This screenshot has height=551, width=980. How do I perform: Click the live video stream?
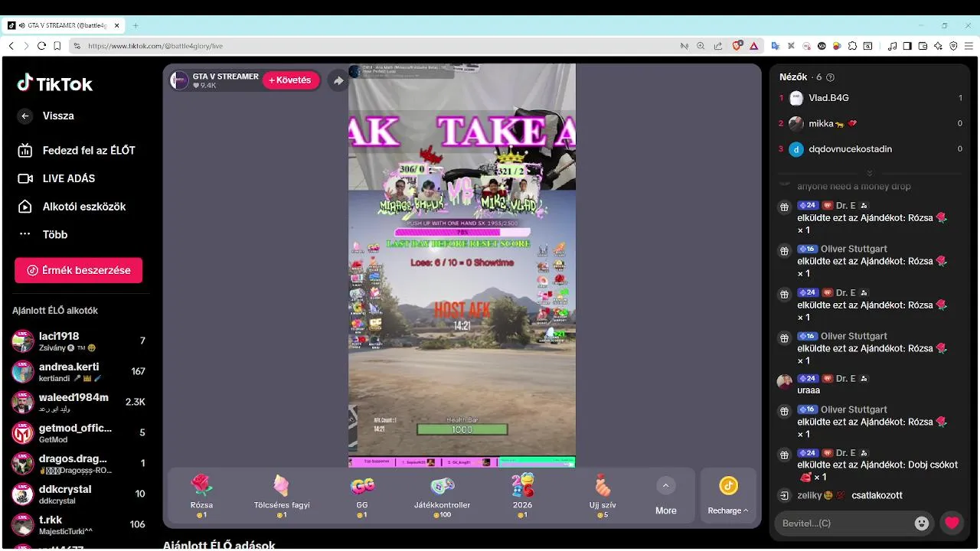point(462,265)
